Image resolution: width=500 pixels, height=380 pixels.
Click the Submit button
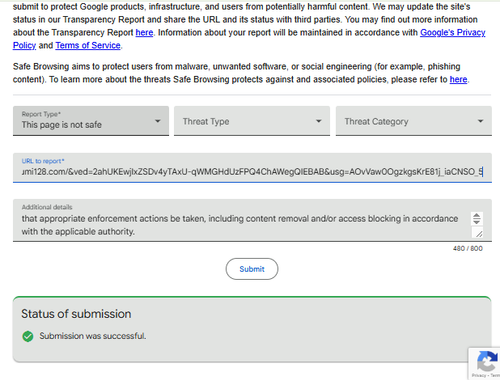click(x=252, y=269)
